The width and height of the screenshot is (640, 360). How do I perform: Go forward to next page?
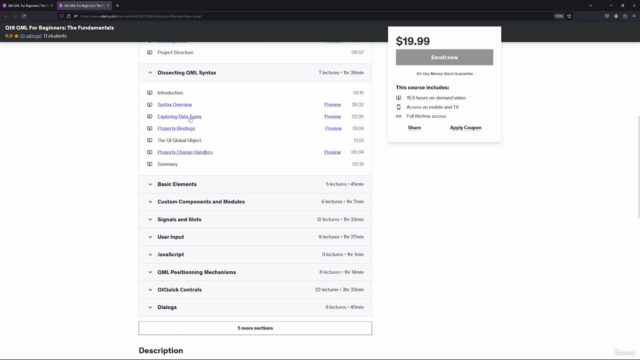[x=15, y=16]
